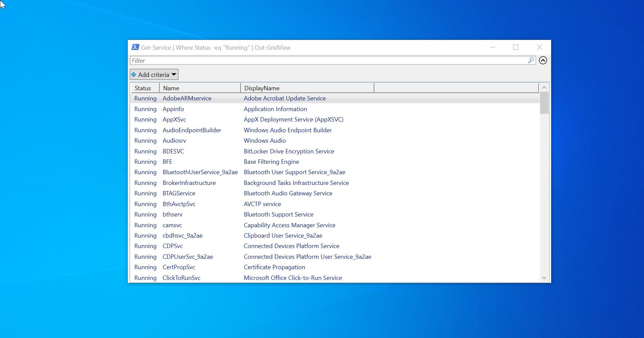Image resolution: width=644 pixels, height=338 pixels.
Task: Click the scrollbar down arrow icon
Action: point(544,278)
